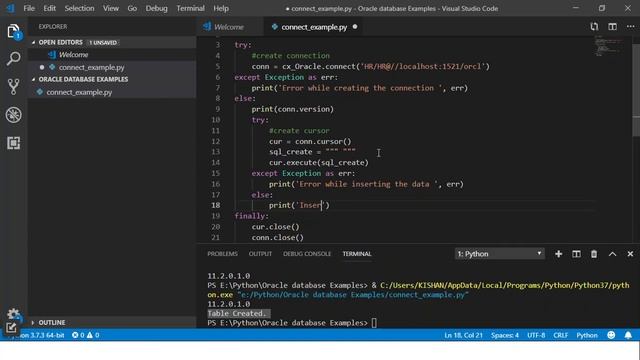640x360 pixels.
Task: Open the Go menu
Action: 132,8
